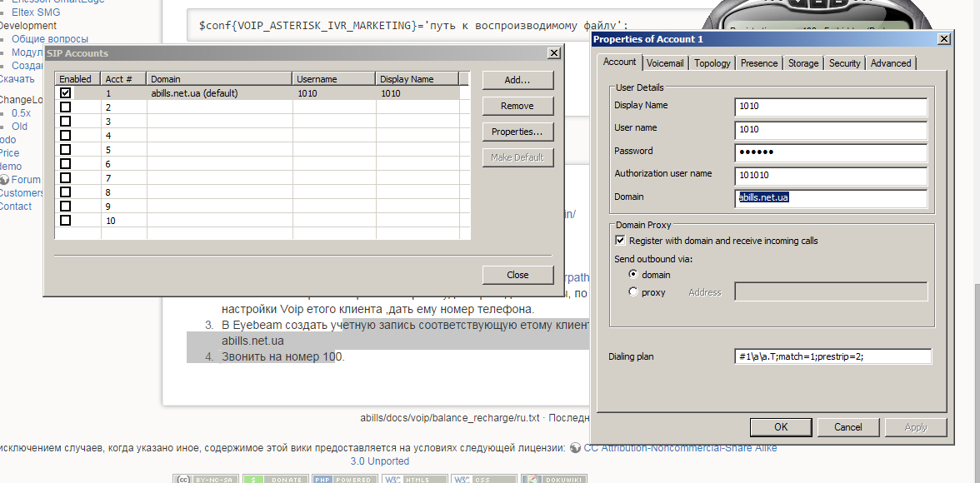Select the domain radio button
This screenshot has width=980, height=483.
click(633, 275)
